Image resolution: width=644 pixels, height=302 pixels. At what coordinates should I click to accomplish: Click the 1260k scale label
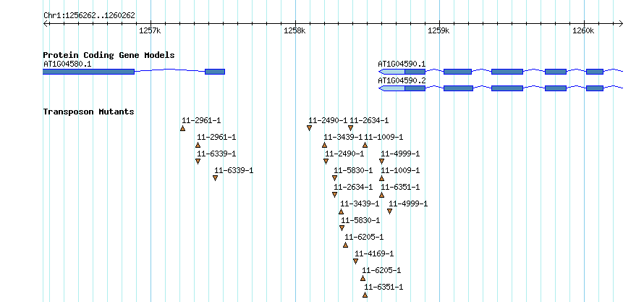583,31
